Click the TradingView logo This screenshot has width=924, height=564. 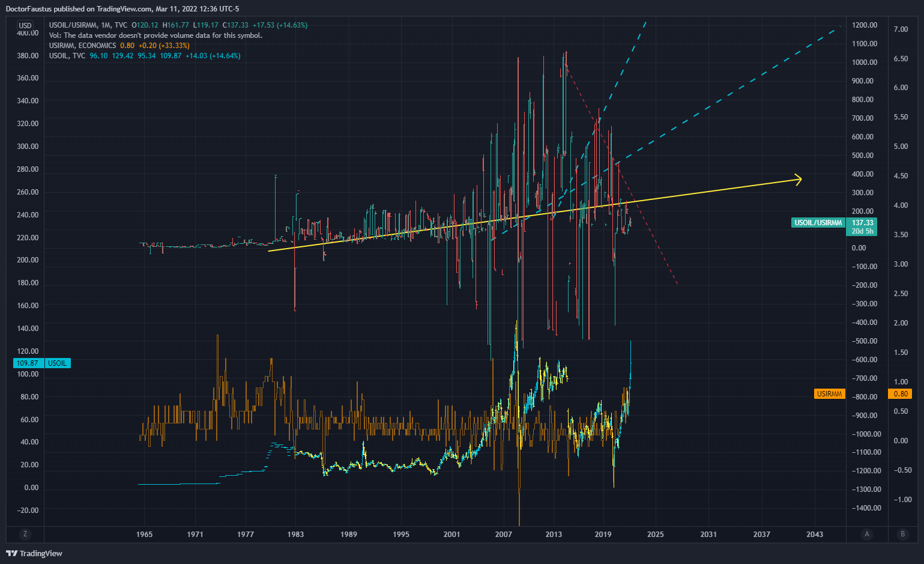click(x=34, y=553)
